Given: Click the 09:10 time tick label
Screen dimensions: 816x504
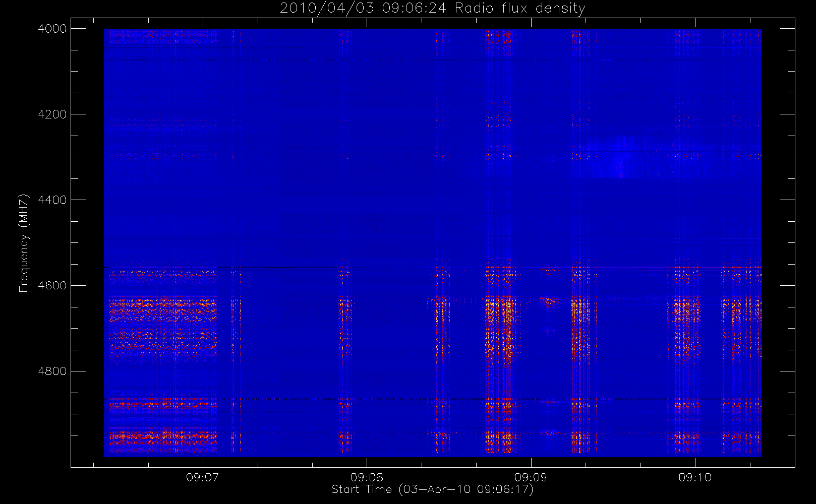Looking at the screenshot, I should [695, 477].
